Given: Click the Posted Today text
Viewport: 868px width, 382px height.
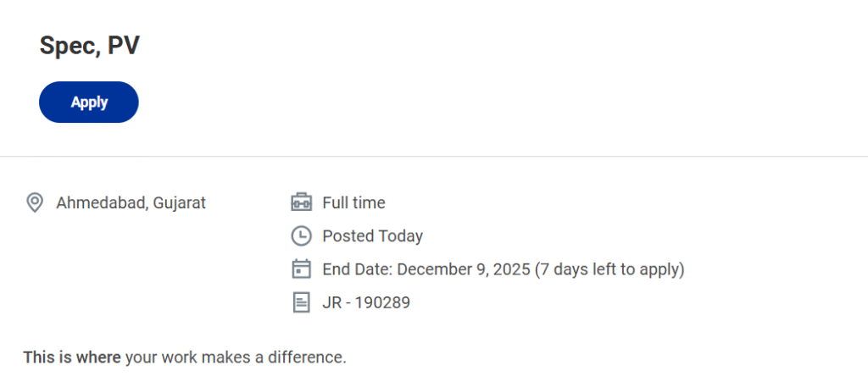Looking at the screenshot, I should click(372, 236).
